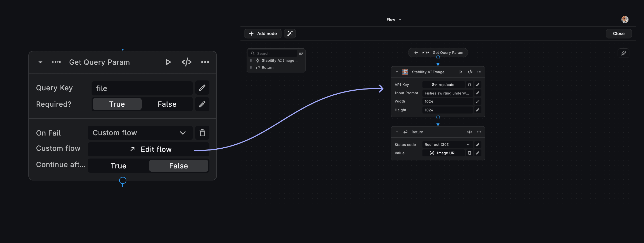The height and width of the screenshot is (243, 644).
Task: Open the Flow menu at top
Action: [394, 20]
